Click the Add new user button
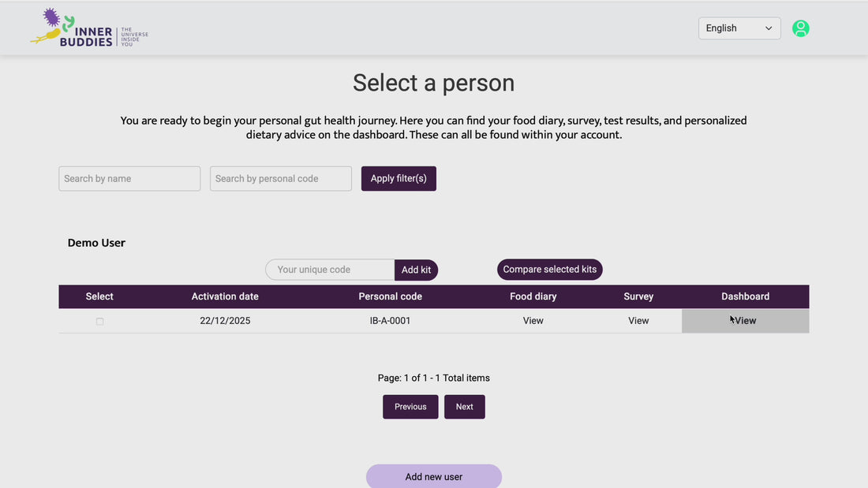868x488 pixels. 433,476
